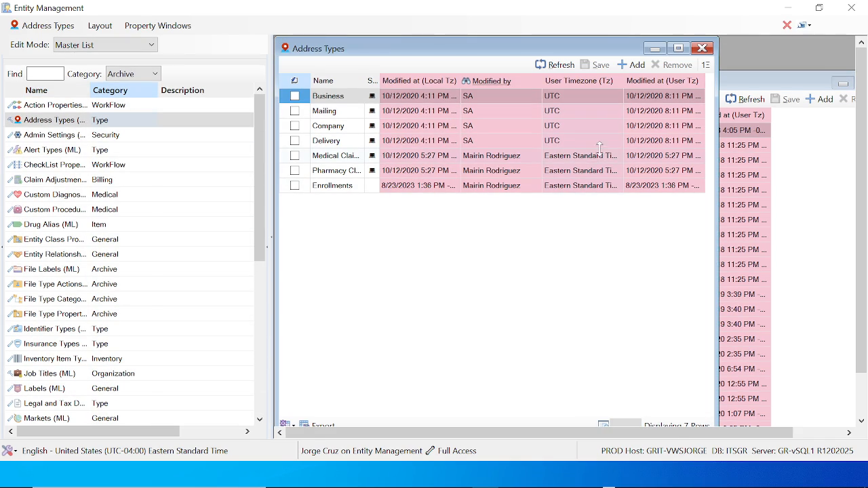Tick the Mailing row checkbox
868x488 pixels.
[295, 111]
